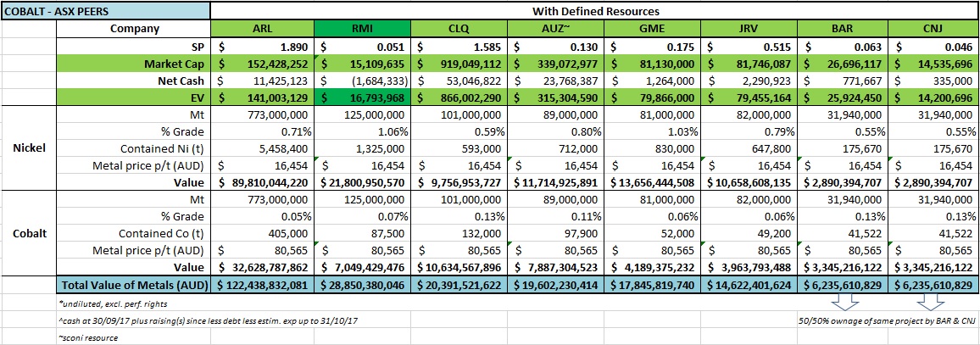Select the Cobalt section label

(x=29, y=233)
